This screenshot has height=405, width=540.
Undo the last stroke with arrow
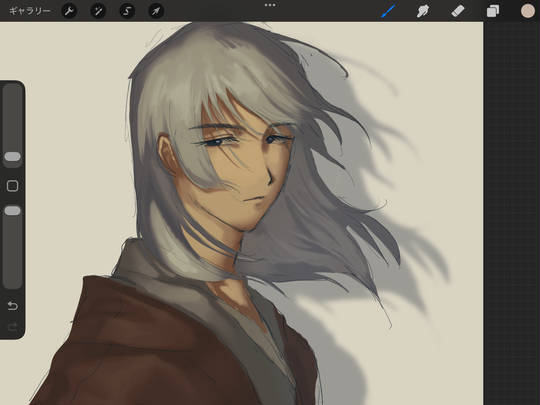[12, 306]
